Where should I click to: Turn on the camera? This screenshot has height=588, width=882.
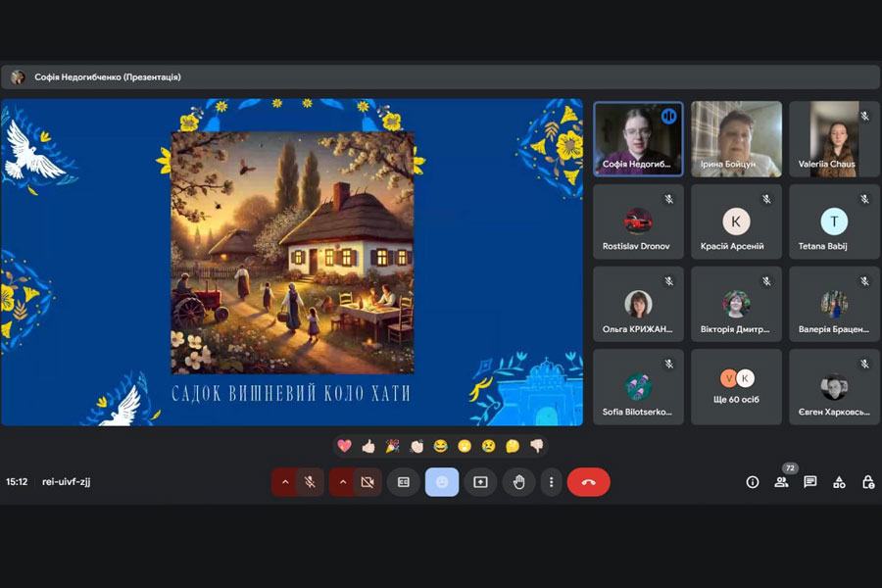367,482
